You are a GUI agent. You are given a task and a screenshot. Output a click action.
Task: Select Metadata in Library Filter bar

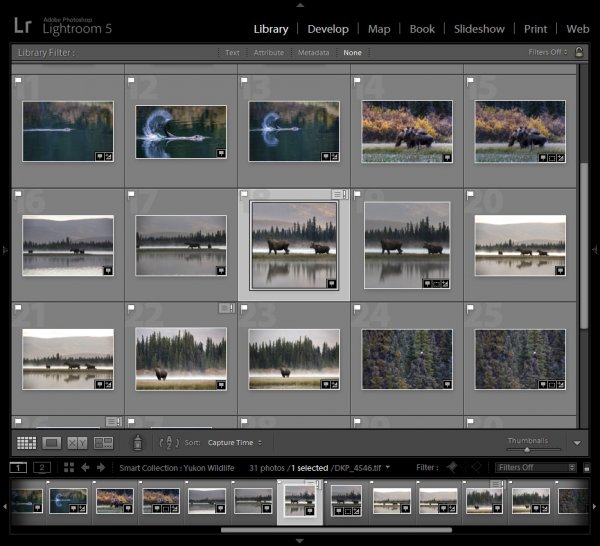[313, 52]
